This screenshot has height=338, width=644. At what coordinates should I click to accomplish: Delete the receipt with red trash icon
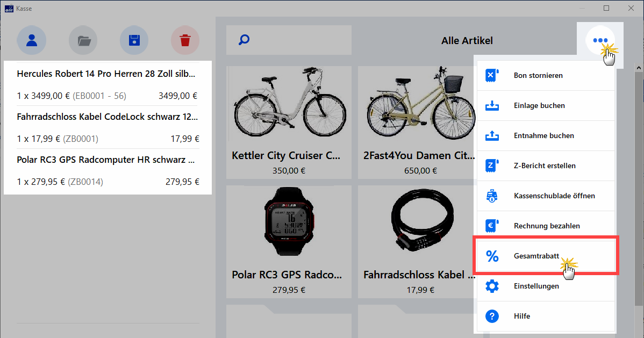(x=185, y=40)
